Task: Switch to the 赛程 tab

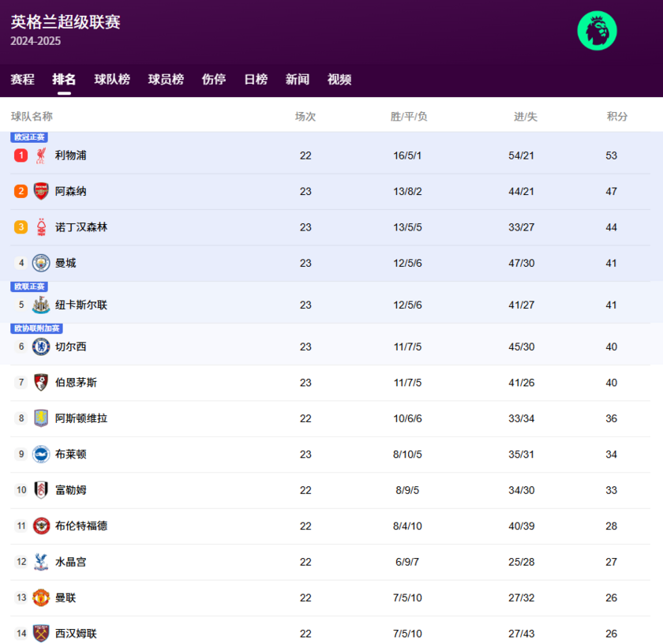Action: (x=22, y=79)
